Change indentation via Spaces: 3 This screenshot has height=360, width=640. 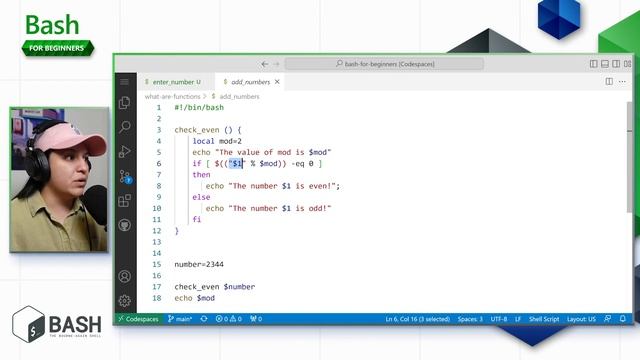[470, 319]
